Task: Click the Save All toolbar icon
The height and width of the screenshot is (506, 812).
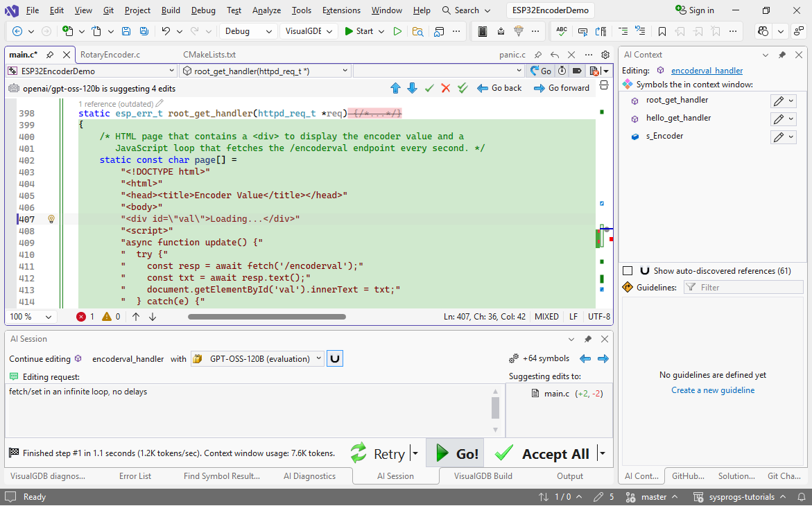Action: (144, 31)
